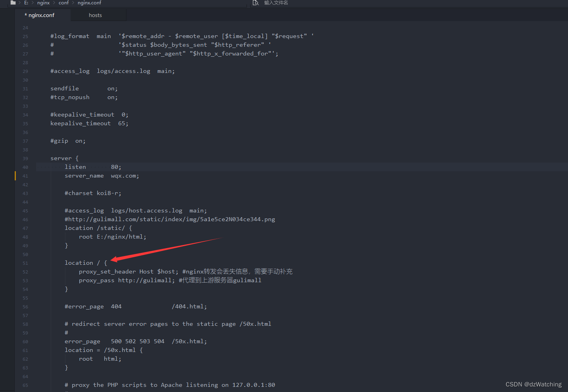Click the 'root E:/nginx/html;' line
This screenshot has height=392, width=568.
113,237
